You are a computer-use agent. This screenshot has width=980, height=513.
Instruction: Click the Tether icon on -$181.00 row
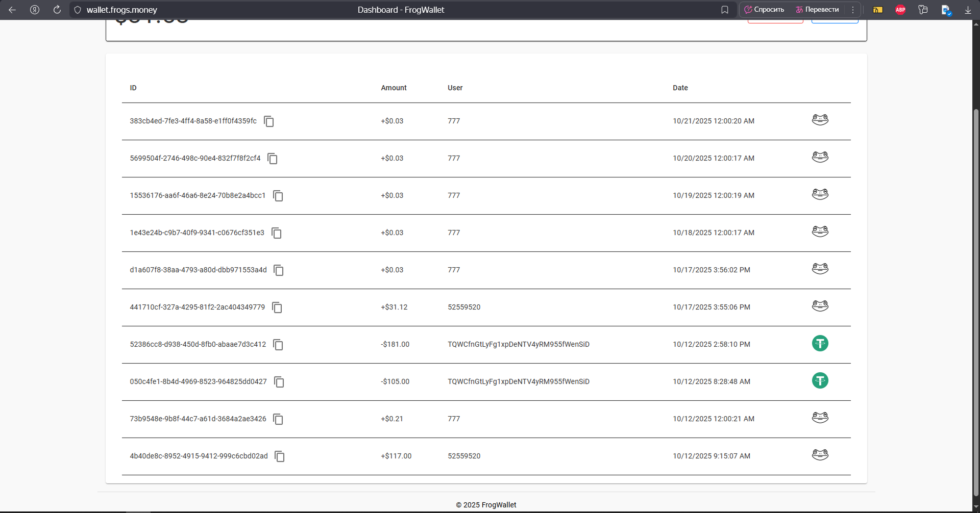point(820,344)
